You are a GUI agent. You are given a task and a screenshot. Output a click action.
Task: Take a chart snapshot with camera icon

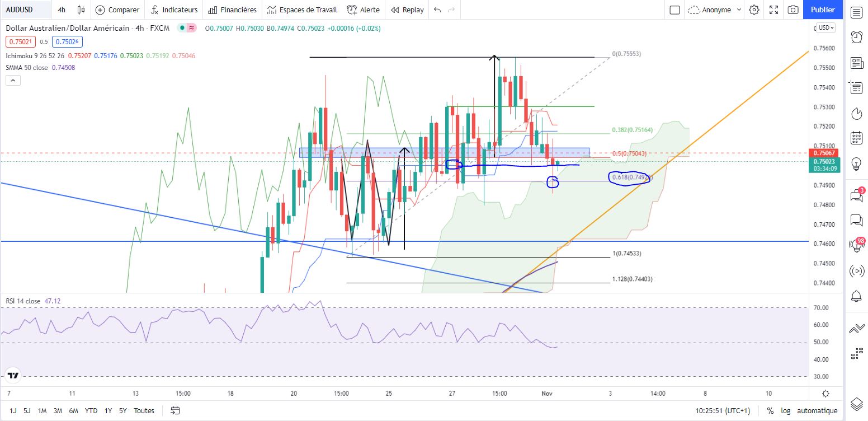pyautogui.click(x=793, y=10)
